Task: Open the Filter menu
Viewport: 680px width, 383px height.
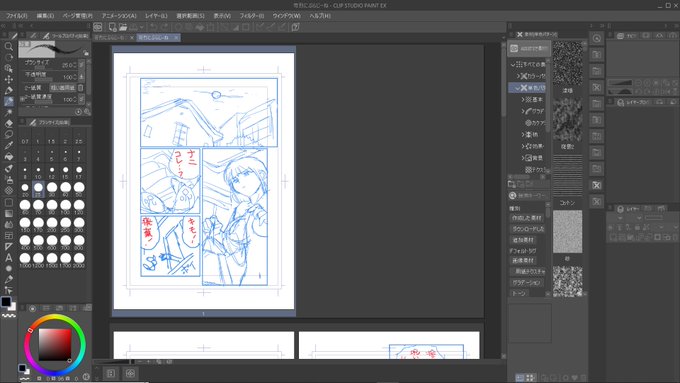Action: tap(252, 16)
